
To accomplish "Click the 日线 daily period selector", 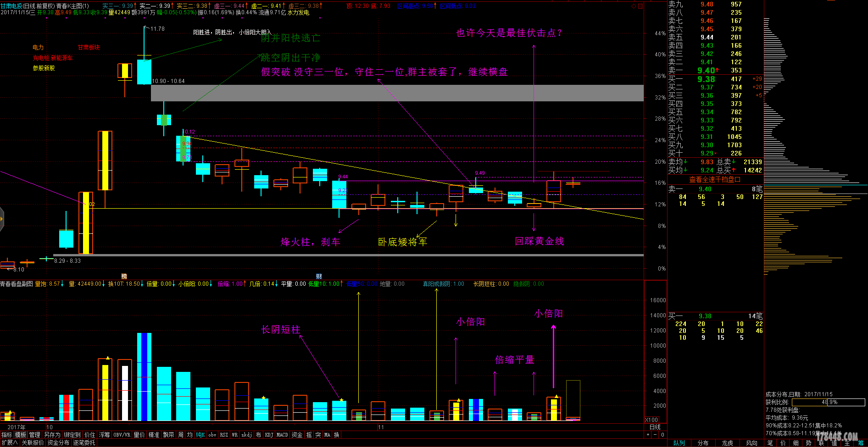I will [x=655, y=427].
